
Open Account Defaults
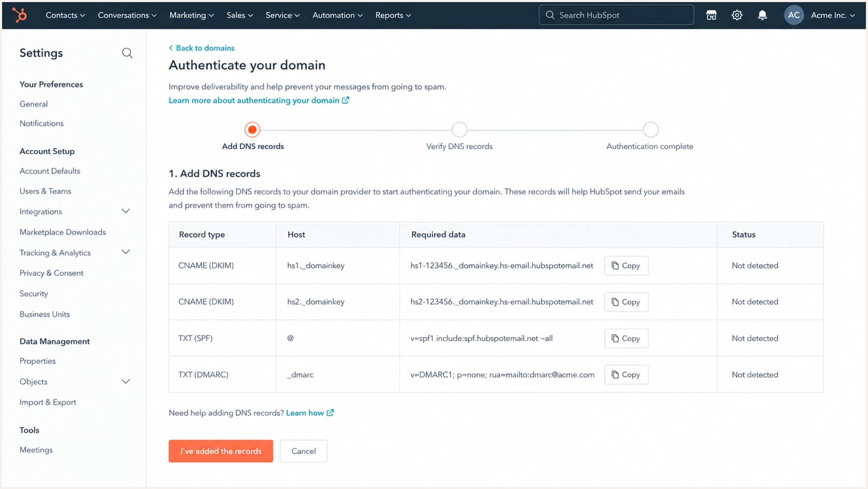point(50,171)
